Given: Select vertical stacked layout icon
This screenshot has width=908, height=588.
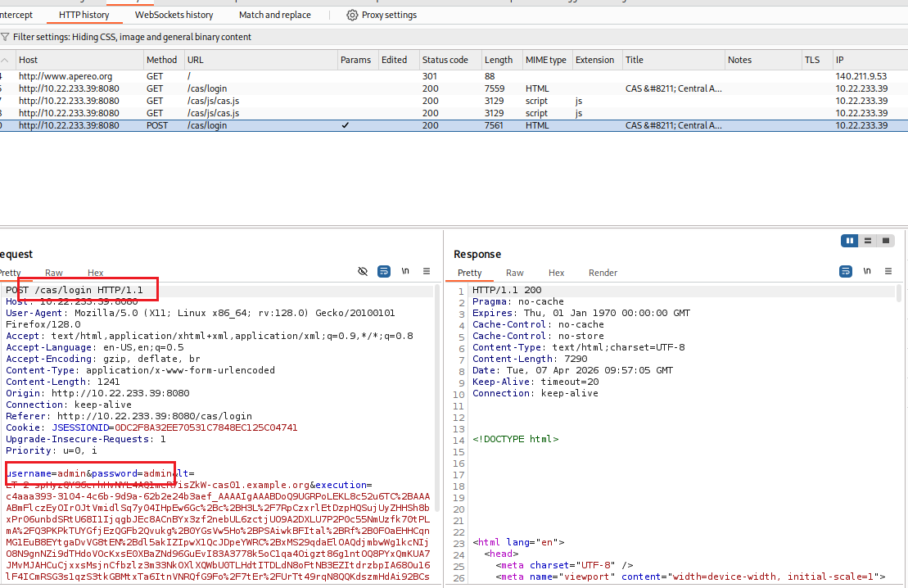Looking at the screenshot, I should click(867, 241).
